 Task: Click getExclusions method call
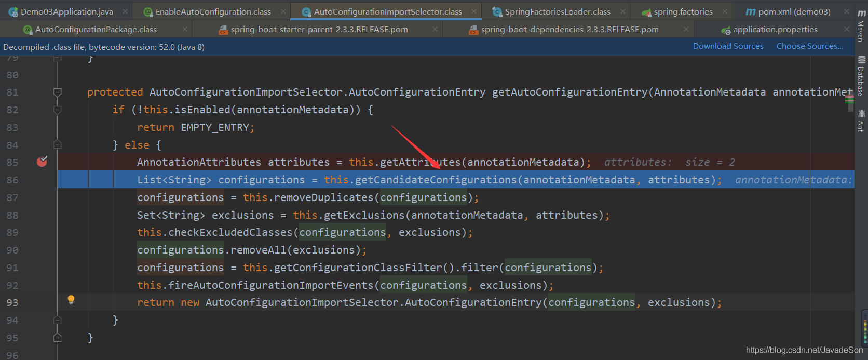tap(364, 215)
